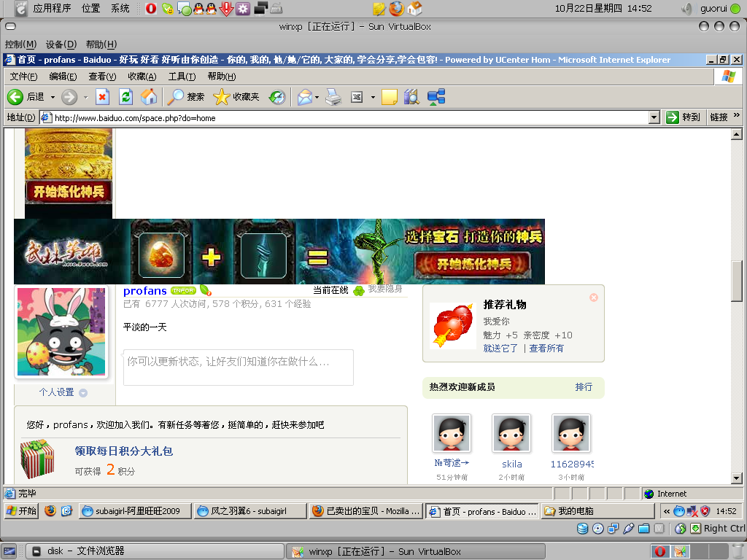The width and height of the screenshot is (747, 560).
Task: Click the yellow note toolbar icon
Action: click(x=390, y=97)
